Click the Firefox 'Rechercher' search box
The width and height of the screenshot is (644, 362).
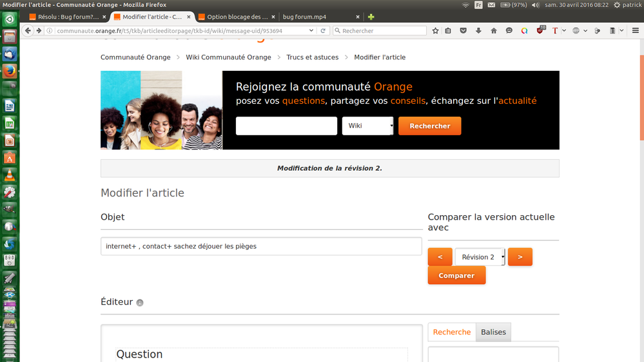(380, 31)
